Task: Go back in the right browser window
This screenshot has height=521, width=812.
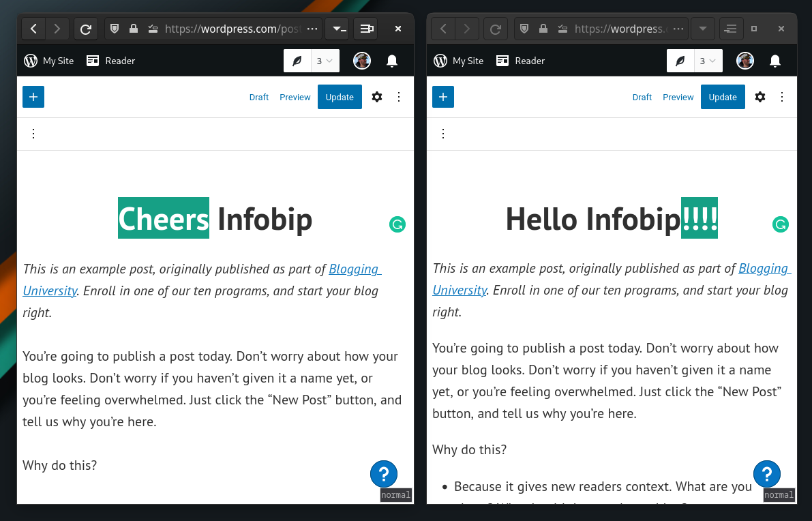Action: (443, 29)
